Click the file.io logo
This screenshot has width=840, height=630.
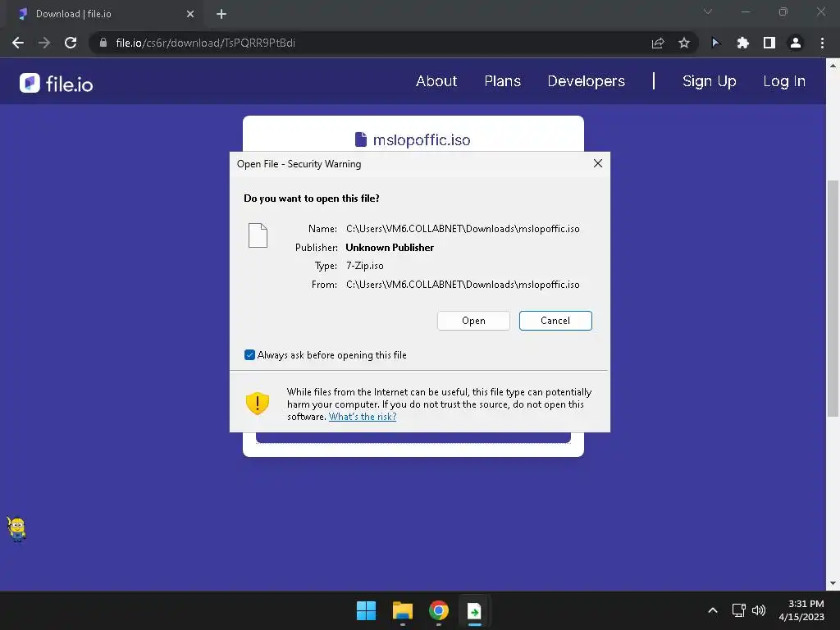click(x=57, y=84)
